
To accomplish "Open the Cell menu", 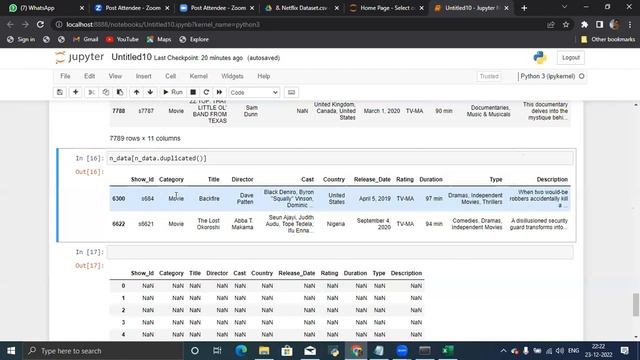I will pyautogui.click(x=171, y=76).
